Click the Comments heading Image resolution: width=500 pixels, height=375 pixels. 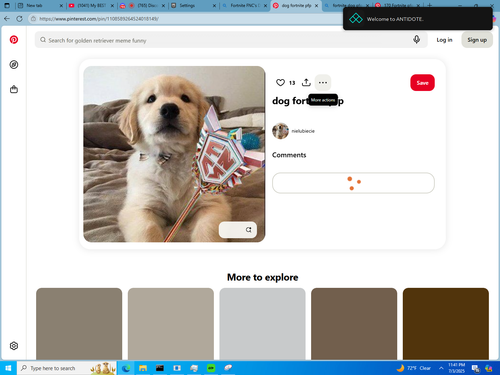tap(289, 155)
